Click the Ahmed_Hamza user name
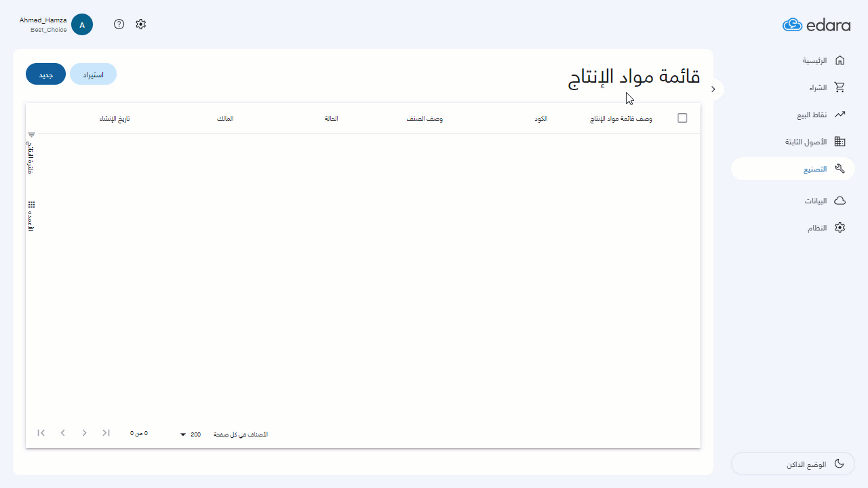The height and width of the screenshot is (488, 868). (x=43, y=20)
